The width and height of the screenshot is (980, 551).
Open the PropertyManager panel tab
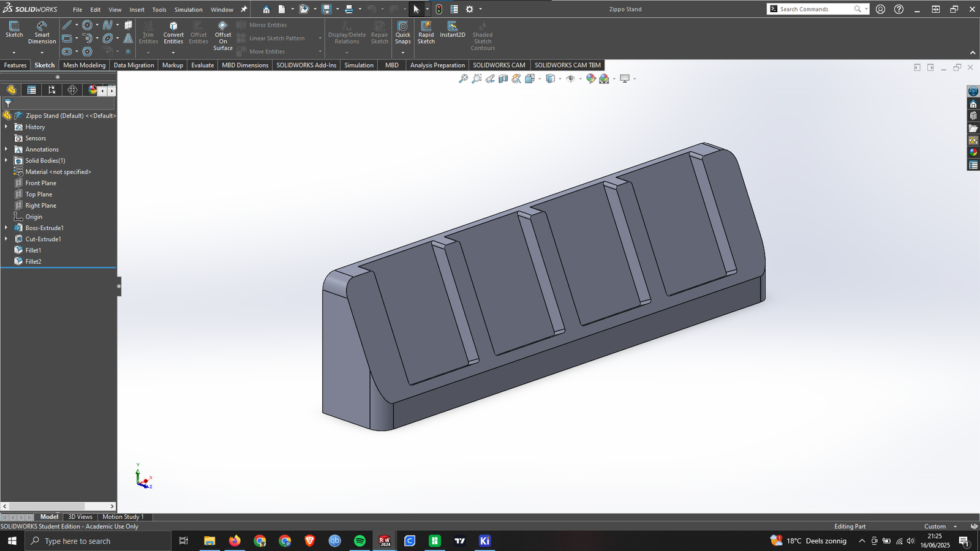click(x=31, y=90)
